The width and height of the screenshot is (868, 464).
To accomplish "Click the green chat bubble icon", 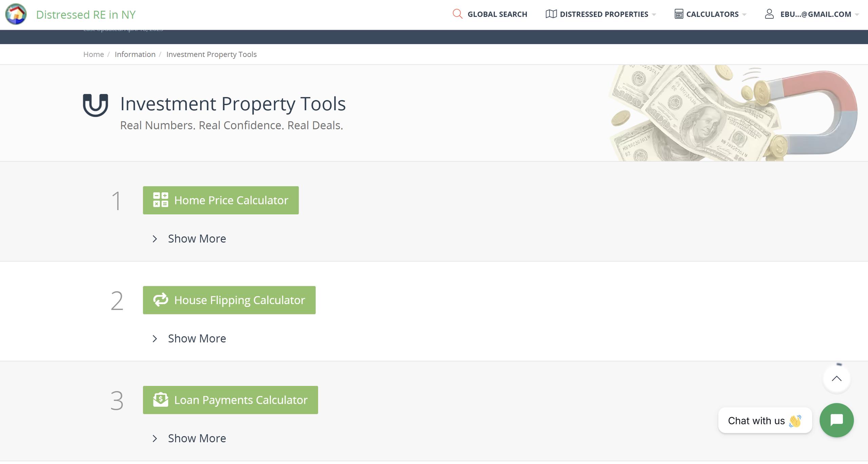I will click(836, 420).
